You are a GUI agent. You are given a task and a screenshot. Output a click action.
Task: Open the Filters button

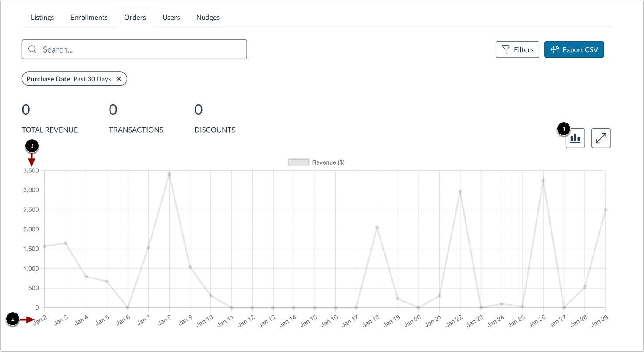tap(517, 49)
